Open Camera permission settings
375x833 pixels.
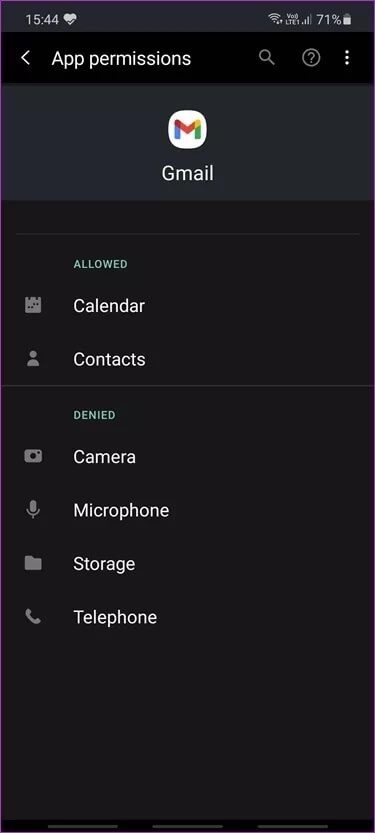[x=188, y=457]
